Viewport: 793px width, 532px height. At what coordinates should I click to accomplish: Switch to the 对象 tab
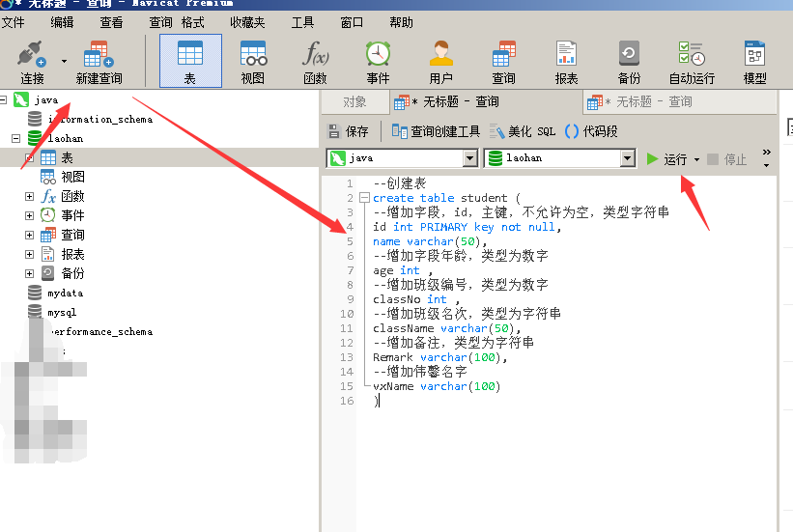(x=354, y=102)
